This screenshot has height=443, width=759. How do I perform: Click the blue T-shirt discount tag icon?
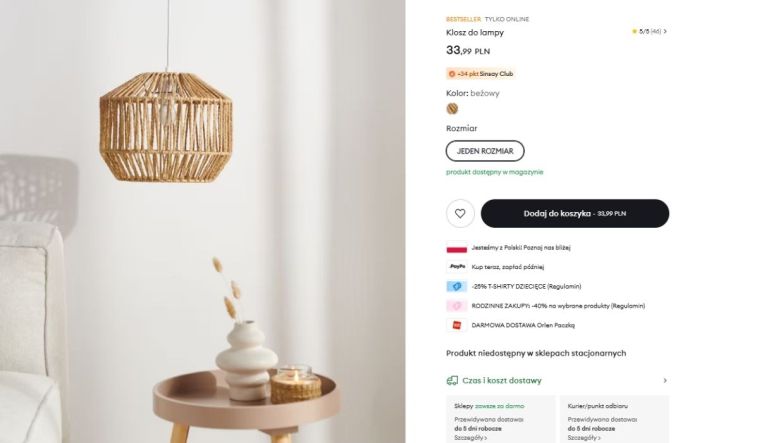click(456, 287)
